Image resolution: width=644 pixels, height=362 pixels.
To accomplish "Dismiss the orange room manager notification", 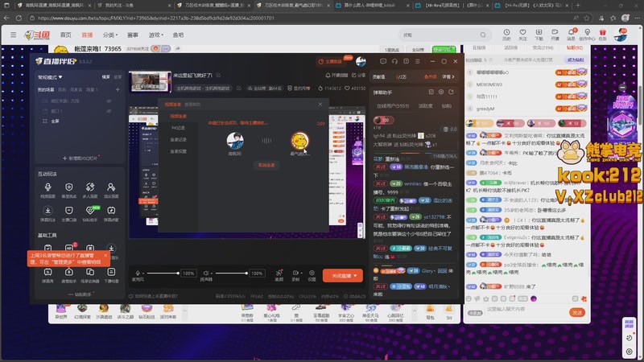I will [x=105, y=255].
